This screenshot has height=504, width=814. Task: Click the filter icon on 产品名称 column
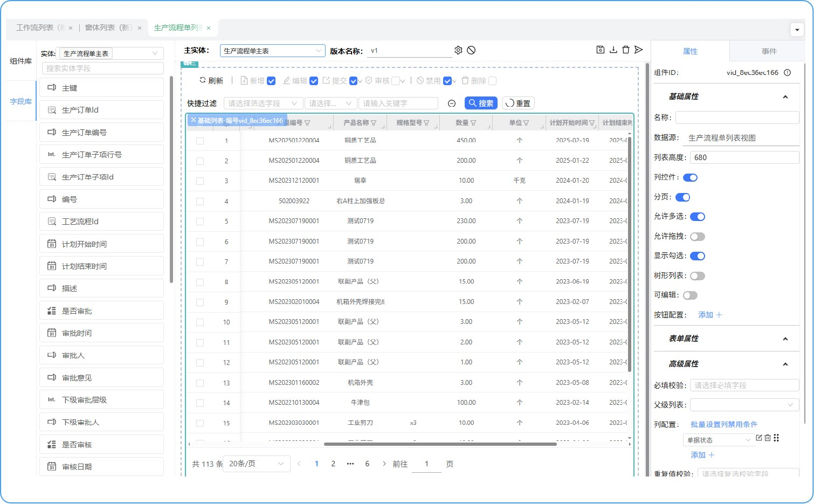click(374, 123)
